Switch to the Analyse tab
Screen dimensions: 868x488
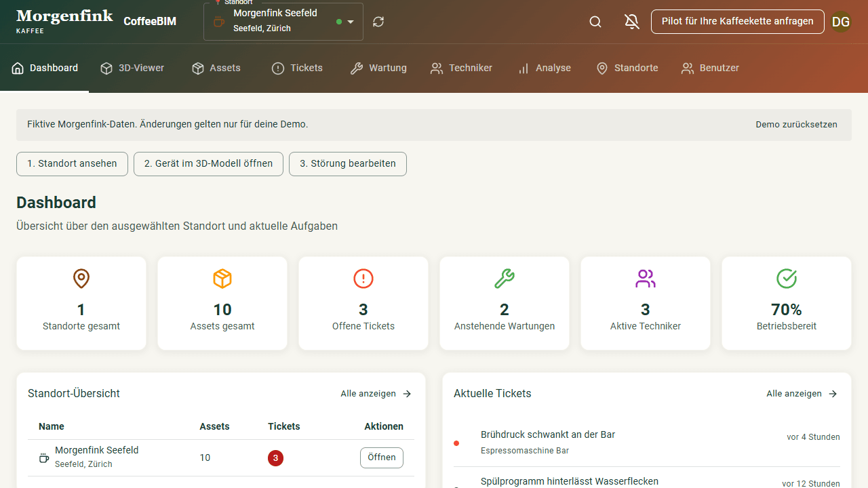[x=544, y=68]
